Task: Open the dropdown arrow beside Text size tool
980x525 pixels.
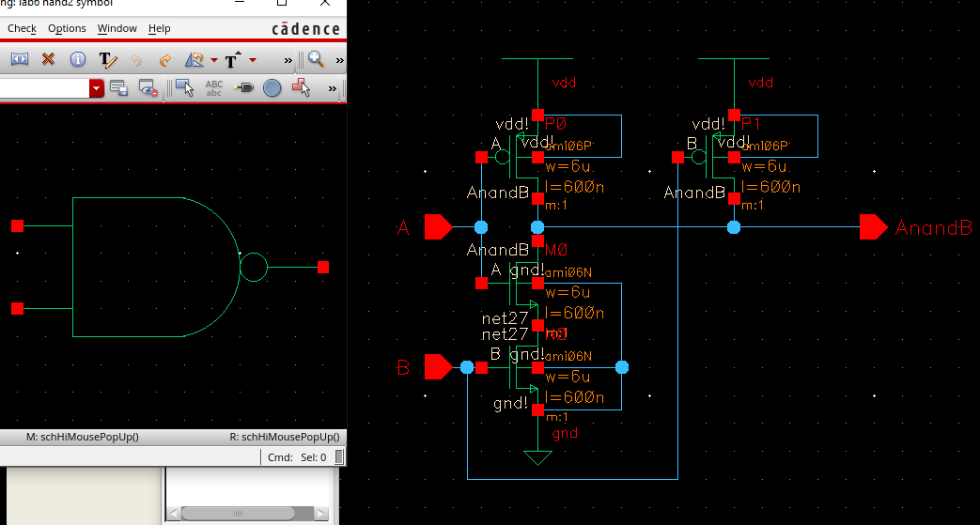Action: point(252,60)
